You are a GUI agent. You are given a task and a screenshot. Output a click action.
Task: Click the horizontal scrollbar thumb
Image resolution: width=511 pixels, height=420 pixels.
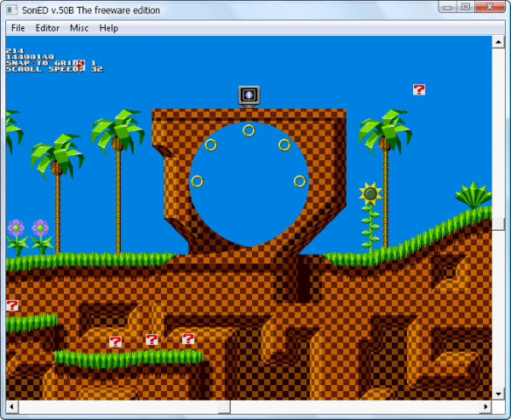click(224, 406)
